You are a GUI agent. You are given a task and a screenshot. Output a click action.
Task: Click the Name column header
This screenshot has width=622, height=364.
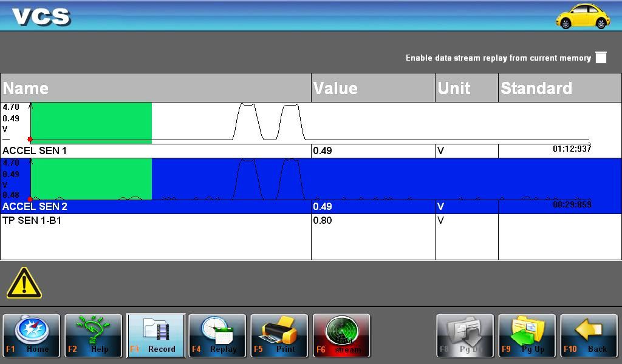click(156, 88)
